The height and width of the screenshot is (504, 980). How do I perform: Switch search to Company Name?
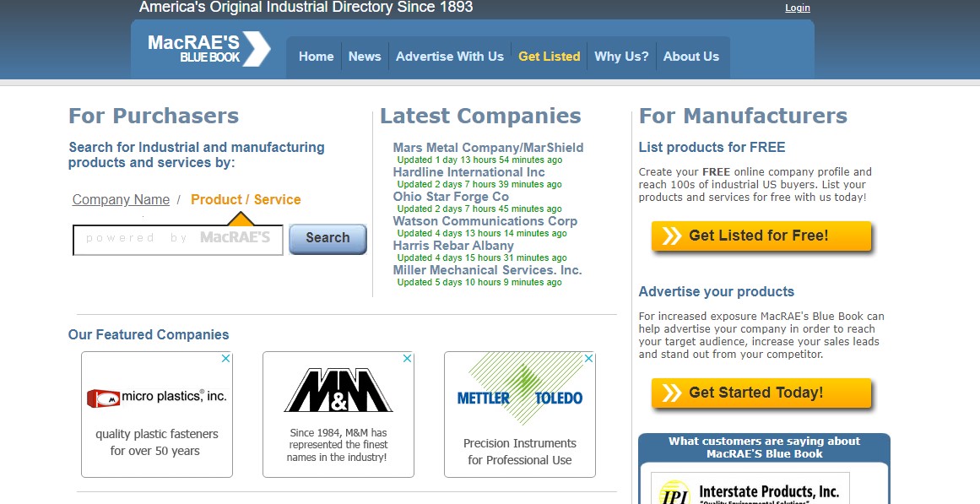121,200
